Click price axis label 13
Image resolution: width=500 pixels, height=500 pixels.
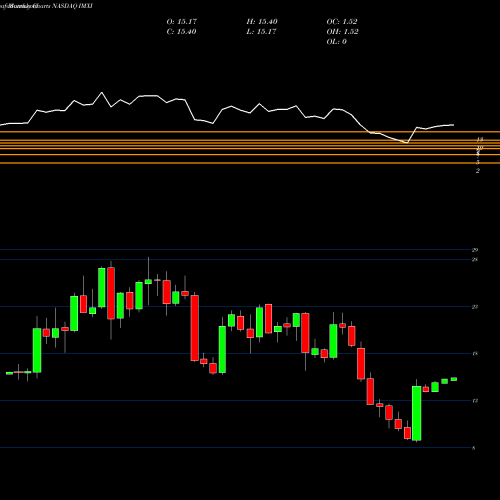[x=475, y=401]
